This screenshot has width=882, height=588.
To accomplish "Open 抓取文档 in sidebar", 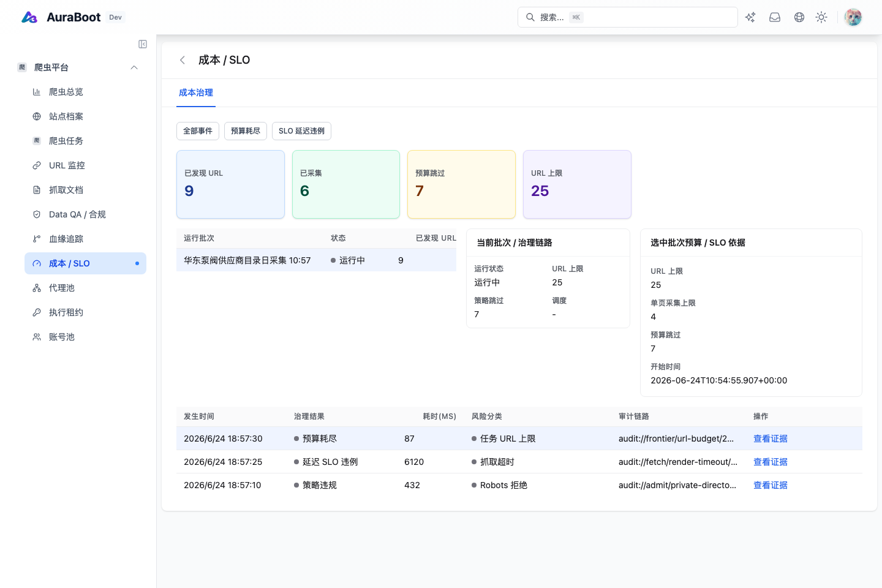I will pos(85,190).
